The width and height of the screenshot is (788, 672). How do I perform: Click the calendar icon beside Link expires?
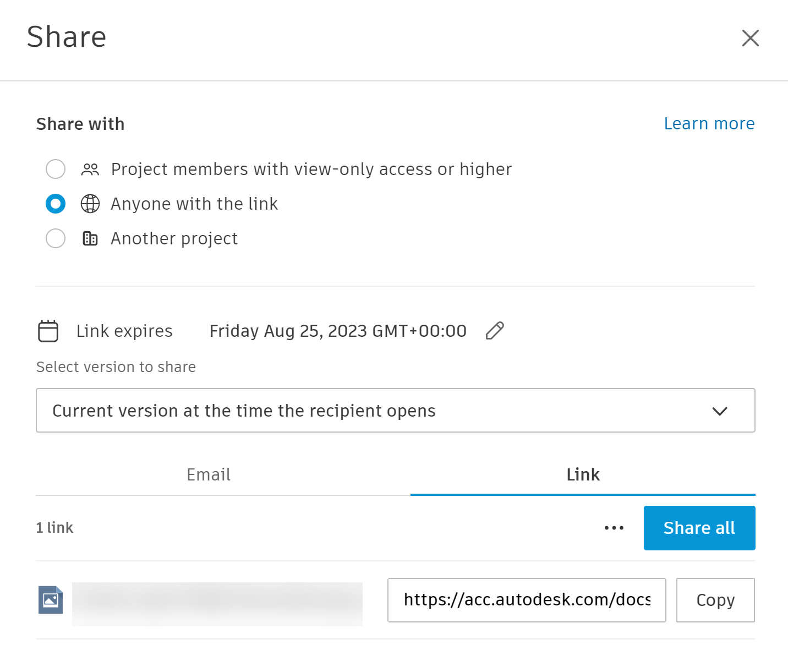(48, 331)
